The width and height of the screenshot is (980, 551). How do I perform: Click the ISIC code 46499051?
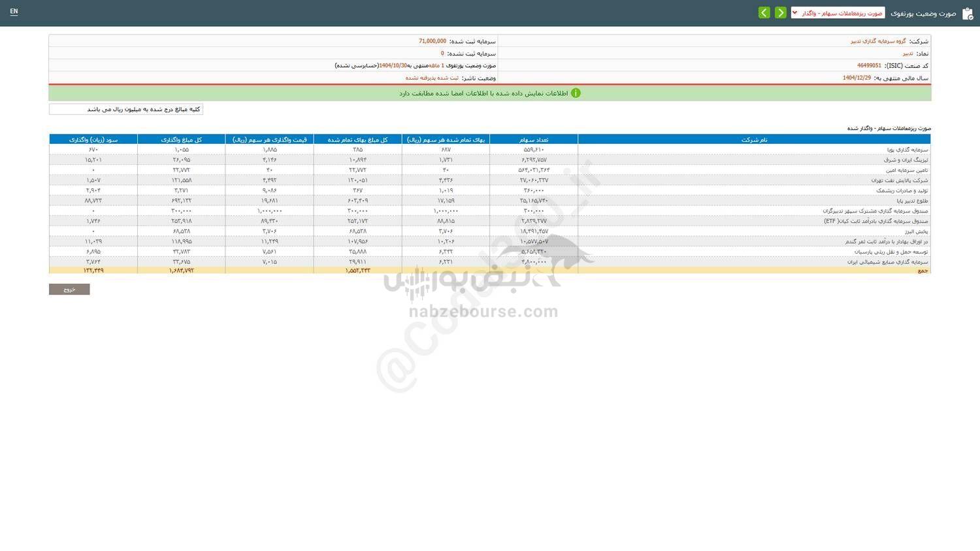(x=869, y=66)
